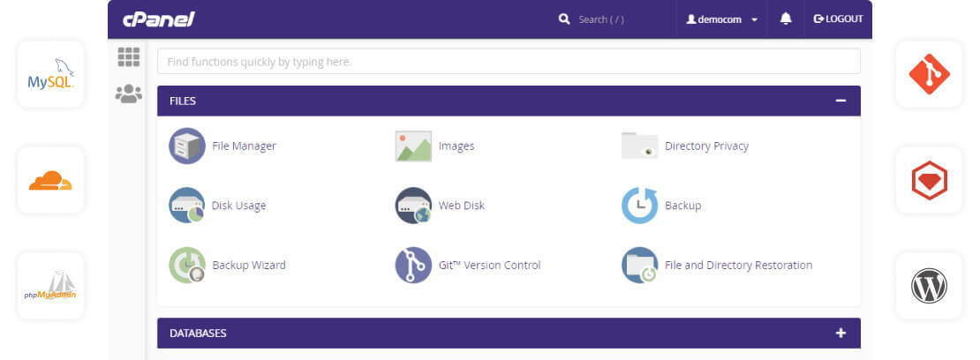Image resolution: width=980 pixels, height=360 pixels.
Task: Open File and Directory Restoration icon
Action: pos(639,265)
